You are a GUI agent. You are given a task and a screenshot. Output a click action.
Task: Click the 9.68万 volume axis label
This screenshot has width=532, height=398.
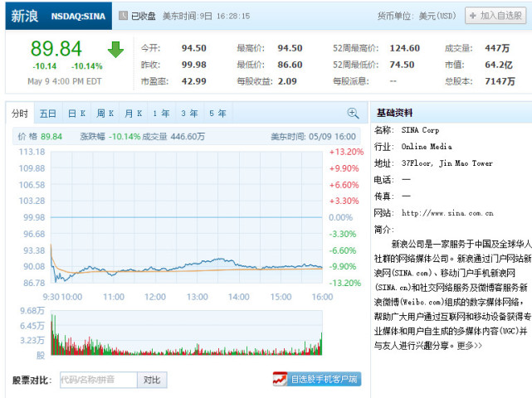32,311
